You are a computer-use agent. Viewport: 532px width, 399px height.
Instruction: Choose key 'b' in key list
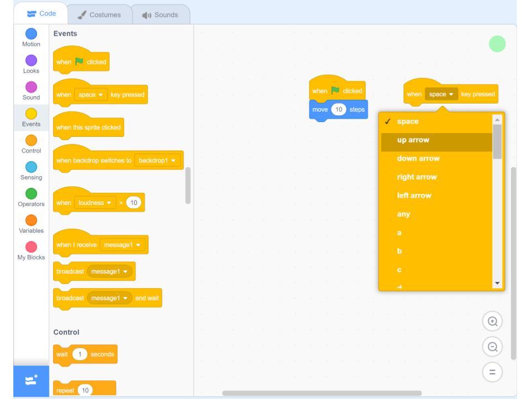click(436, 251)
